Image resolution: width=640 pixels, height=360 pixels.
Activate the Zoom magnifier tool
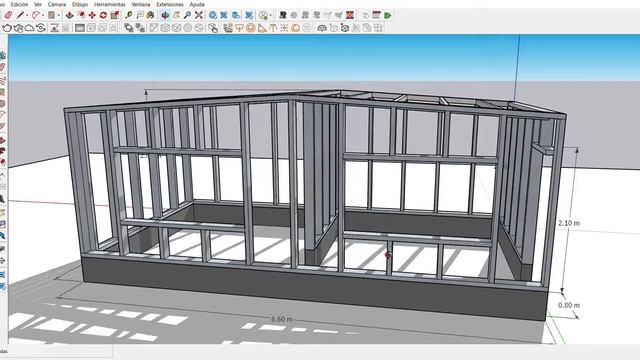point(187,16)
